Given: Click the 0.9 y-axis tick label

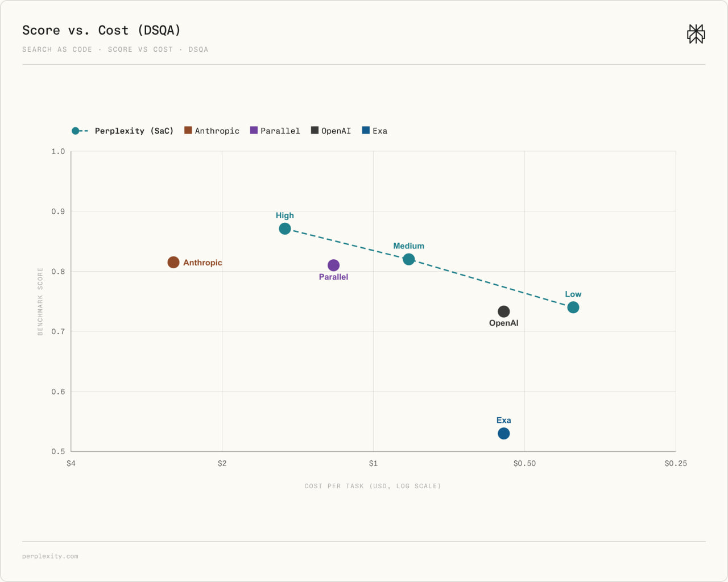Looking at the screenshot, I should pyautogui.click(x=58, y=211).
